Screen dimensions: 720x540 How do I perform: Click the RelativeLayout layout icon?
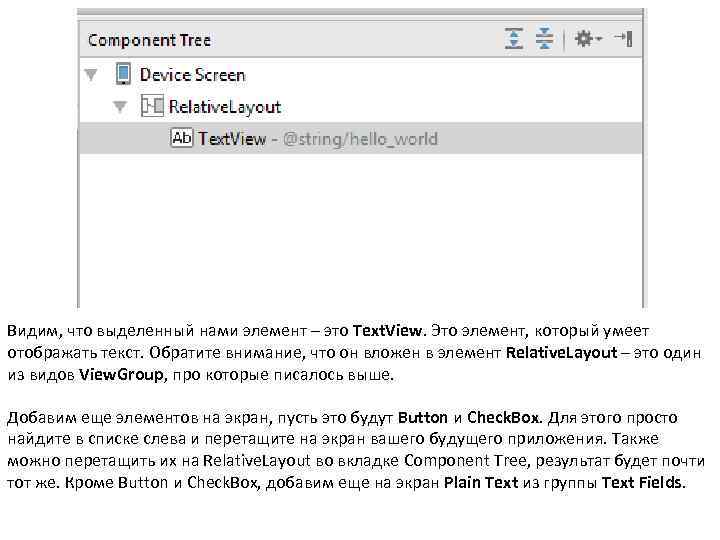[x=152, y=106]
